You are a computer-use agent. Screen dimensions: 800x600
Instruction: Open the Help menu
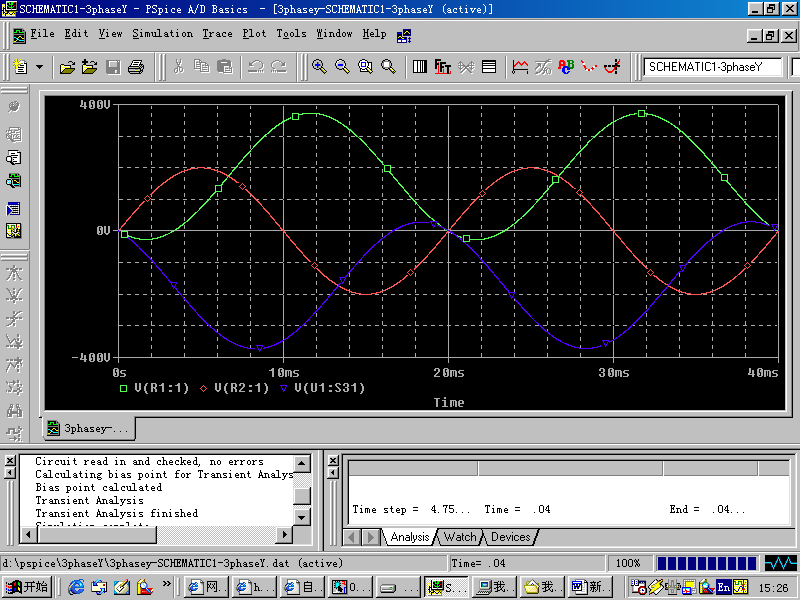point(374,34)
